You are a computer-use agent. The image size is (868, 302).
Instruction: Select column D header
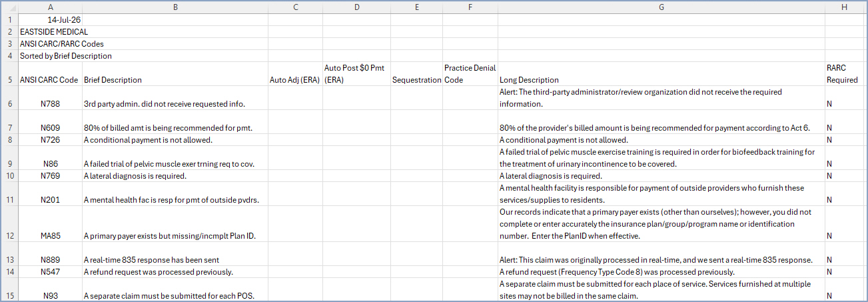356,7
